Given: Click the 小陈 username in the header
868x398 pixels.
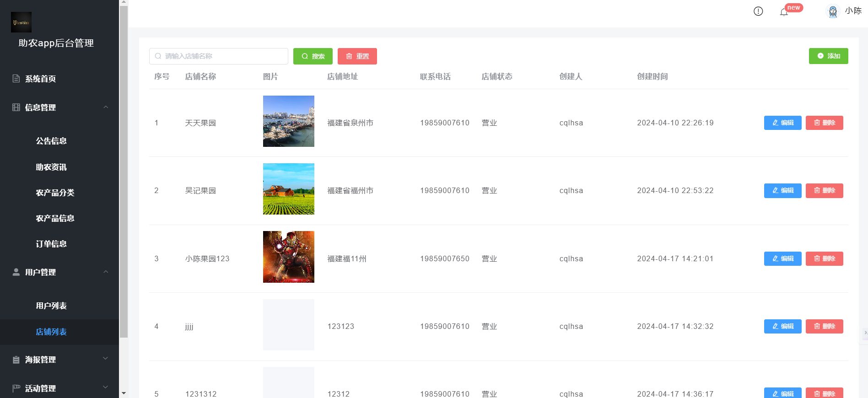Looking at the screenshot, I should 853,11.
